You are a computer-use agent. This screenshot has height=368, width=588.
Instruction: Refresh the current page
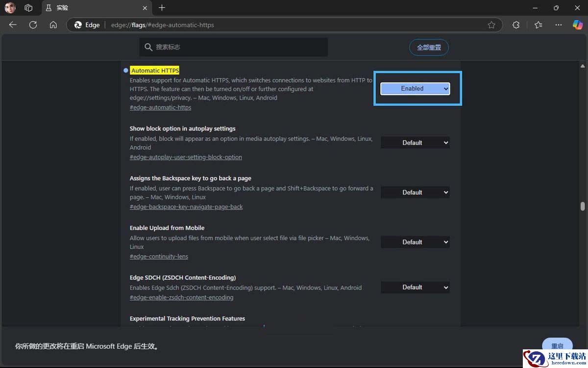[33, 25]
